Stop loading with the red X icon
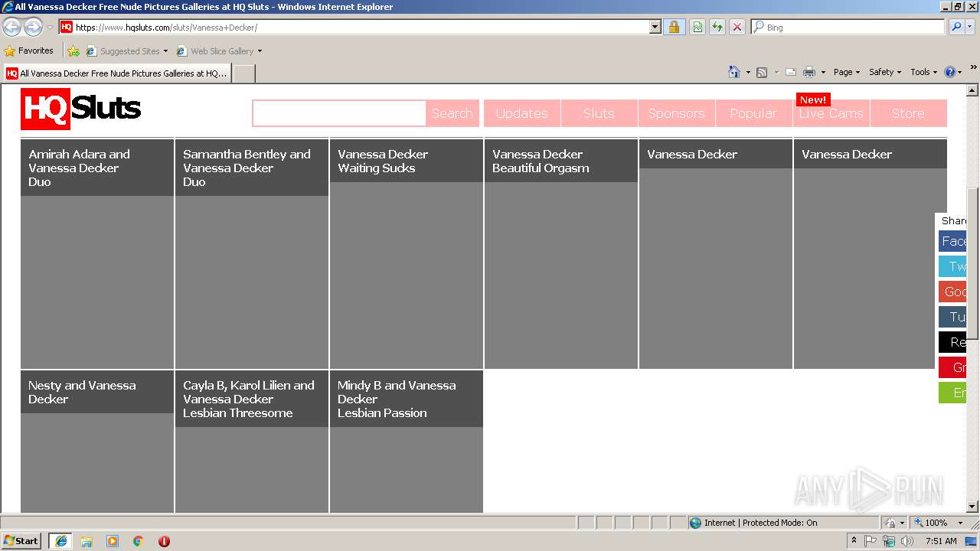The width and height of the screenshot is (980, 551). (x=737, y=27)
